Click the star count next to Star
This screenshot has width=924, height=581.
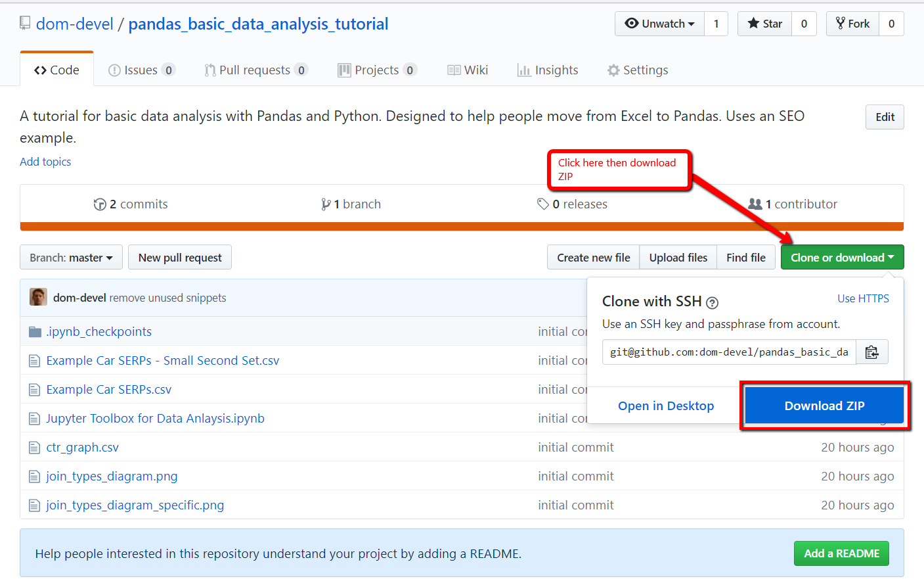[x=804, y=24]
